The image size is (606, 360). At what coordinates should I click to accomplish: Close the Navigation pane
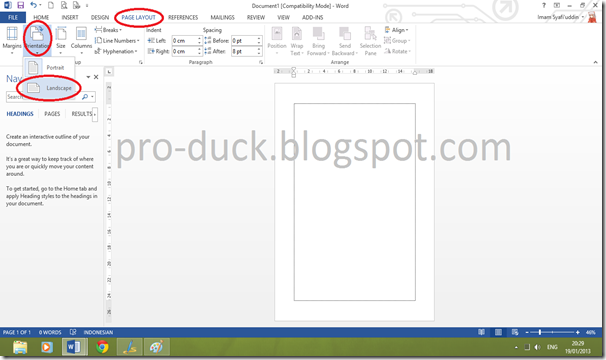tap(96, 77)
